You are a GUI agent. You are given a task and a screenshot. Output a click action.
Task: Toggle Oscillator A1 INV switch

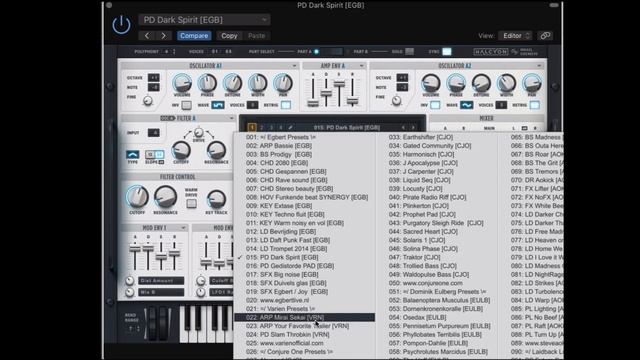(x=187, y=105)
